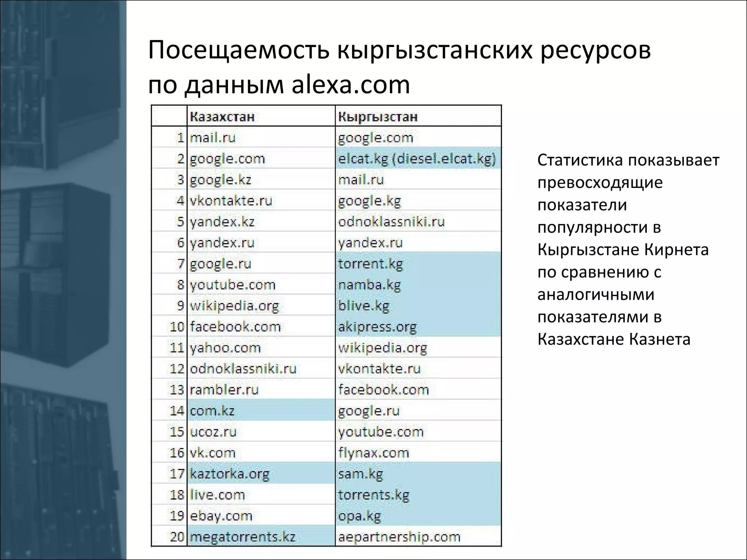
Task: Click the slide title 'Посещаемость кыргызстанских ресурсов'
Action: 399,51
